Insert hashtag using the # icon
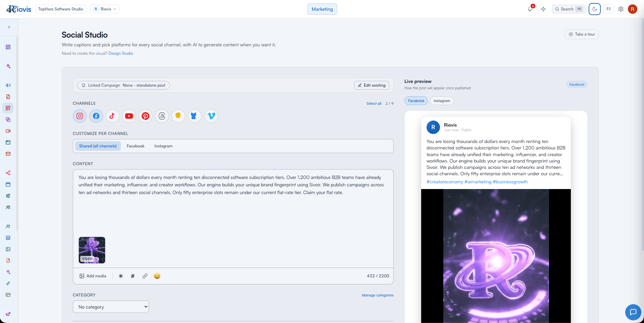The height and width of the screenshot is (323, 644). (x=133, y=276)
